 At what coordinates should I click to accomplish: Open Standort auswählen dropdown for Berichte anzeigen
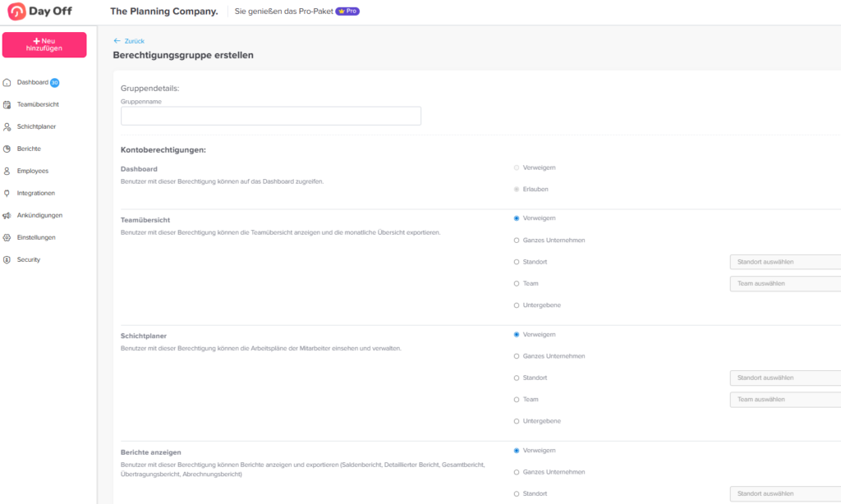tap(784, 494)
